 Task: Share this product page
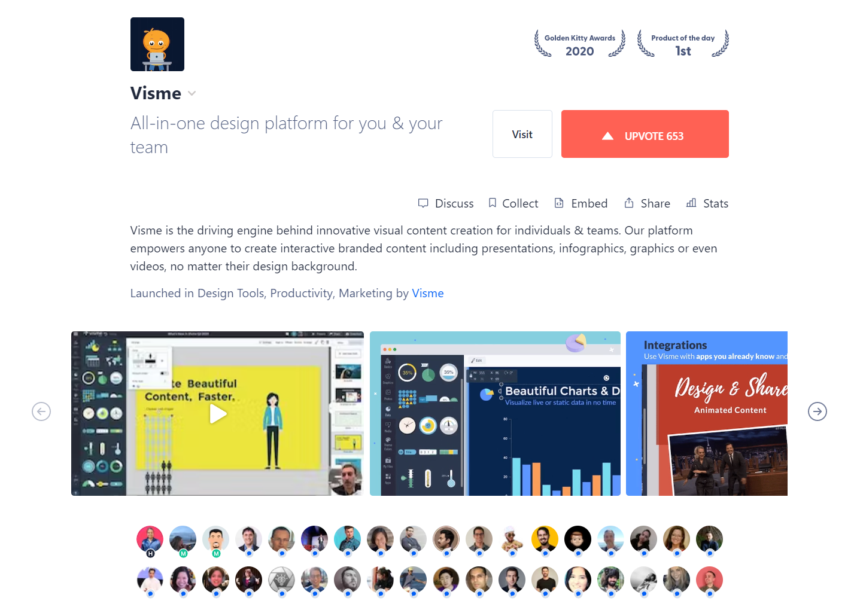[647, 203]
